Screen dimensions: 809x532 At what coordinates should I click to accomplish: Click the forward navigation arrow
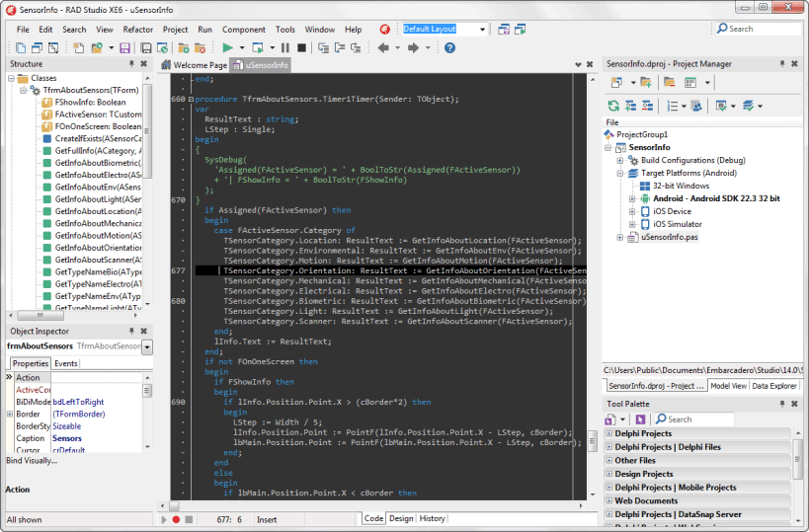(413, 48)
